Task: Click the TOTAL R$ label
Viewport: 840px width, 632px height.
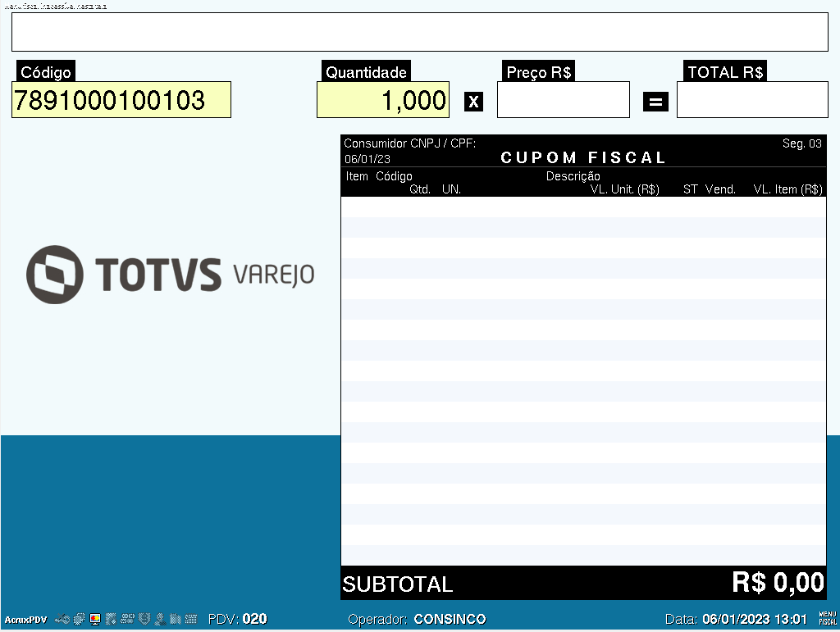Action: [x=725, y=71]
